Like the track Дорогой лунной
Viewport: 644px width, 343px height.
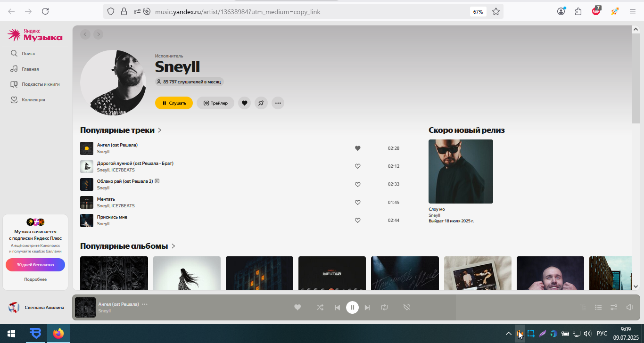(357, 166)
